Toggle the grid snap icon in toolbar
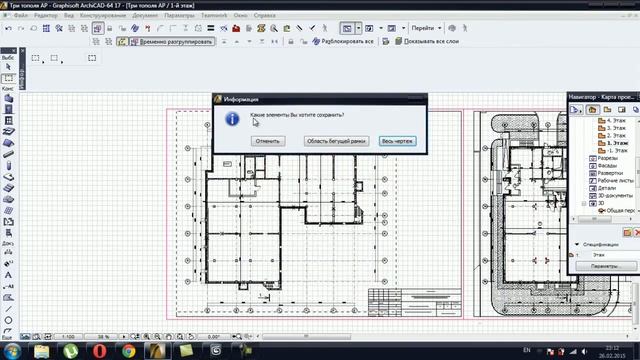This screenshot has height=360, width=640. tap(46, 29)
